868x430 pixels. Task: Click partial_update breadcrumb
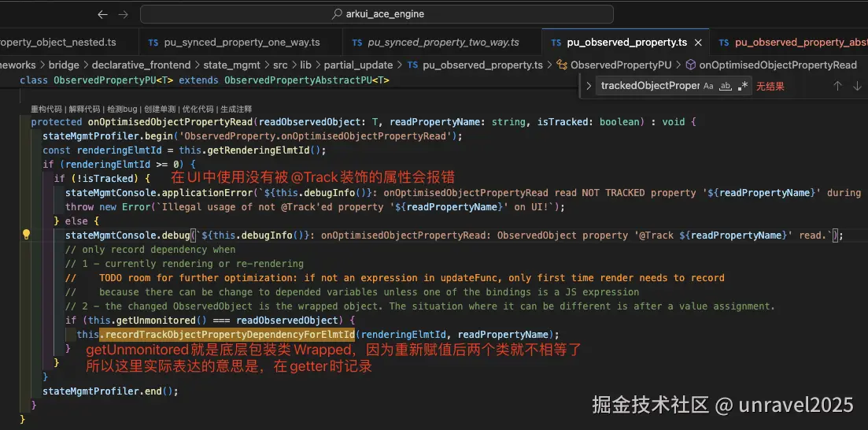[358, 65]
